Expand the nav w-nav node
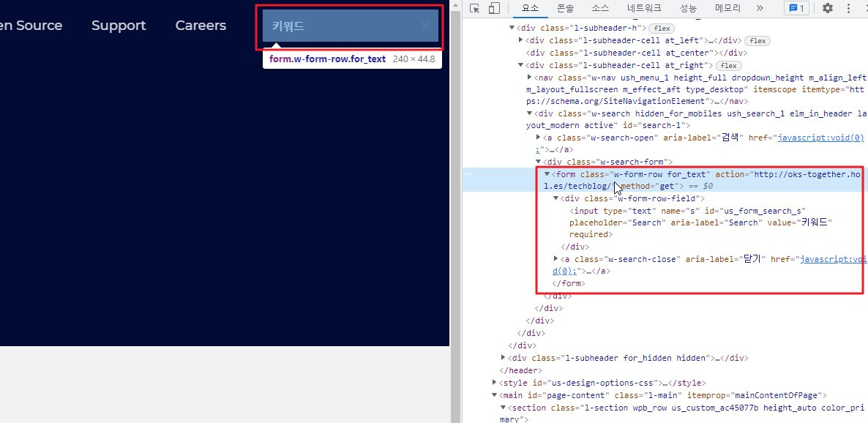 click(530, 78)
